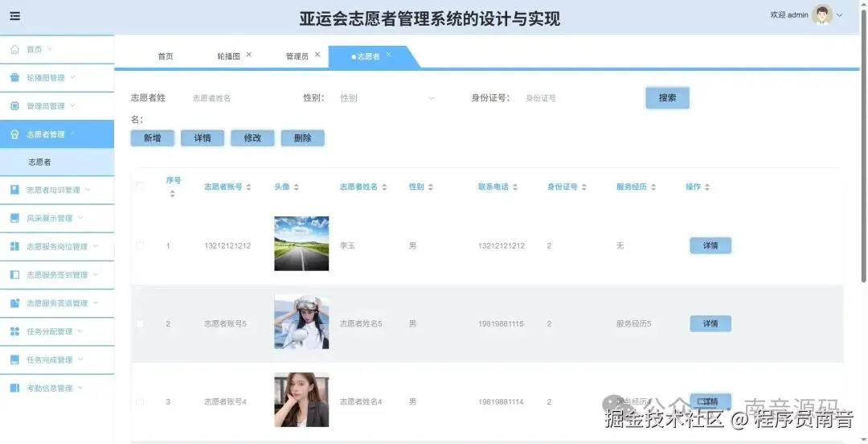Close the 志愿者 tab with its X
868x444 pixels.
(x=389, y=55)
